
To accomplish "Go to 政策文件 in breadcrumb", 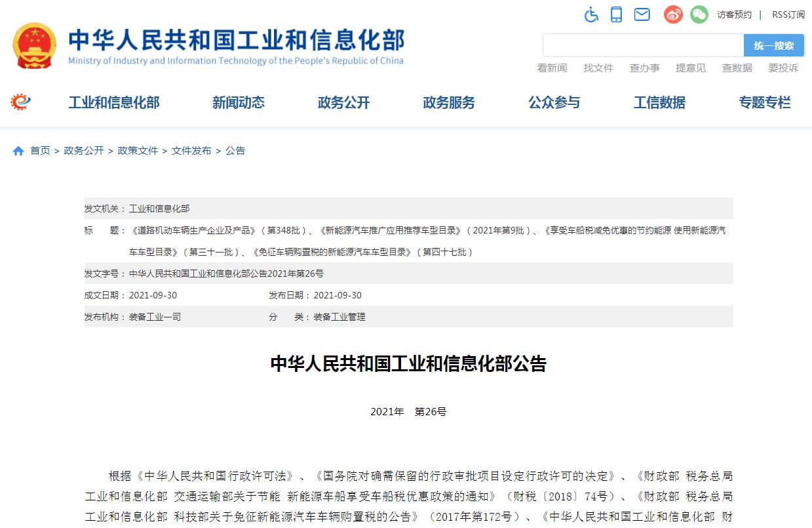I will pyautogui.click(x=138, y=151).
